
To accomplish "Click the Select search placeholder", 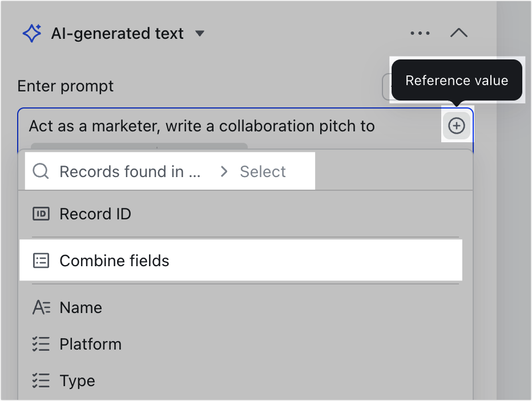I will [x=263, y=171].
